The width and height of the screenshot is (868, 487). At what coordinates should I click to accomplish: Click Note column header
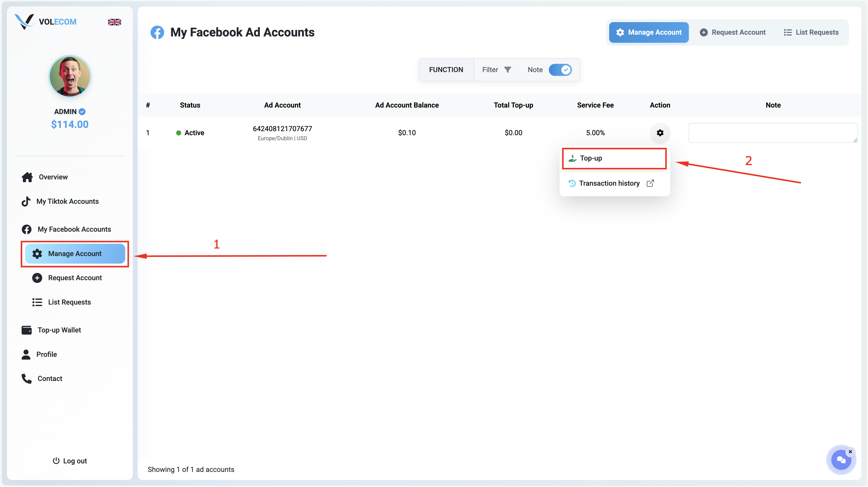pyautogui.click(x=773, y=105)
